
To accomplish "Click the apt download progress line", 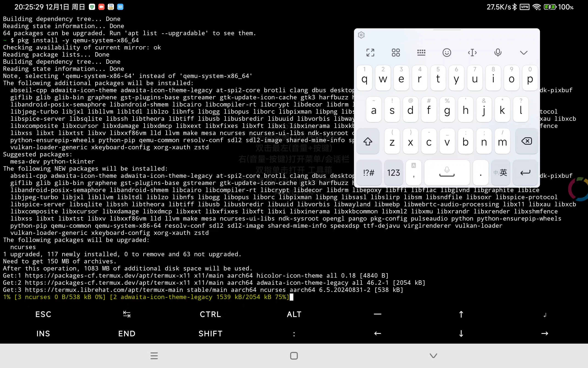I will point(146,297).
